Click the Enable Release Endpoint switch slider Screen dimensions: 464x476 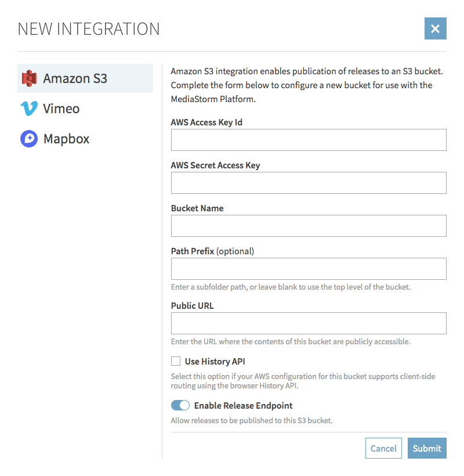[180, 405]
